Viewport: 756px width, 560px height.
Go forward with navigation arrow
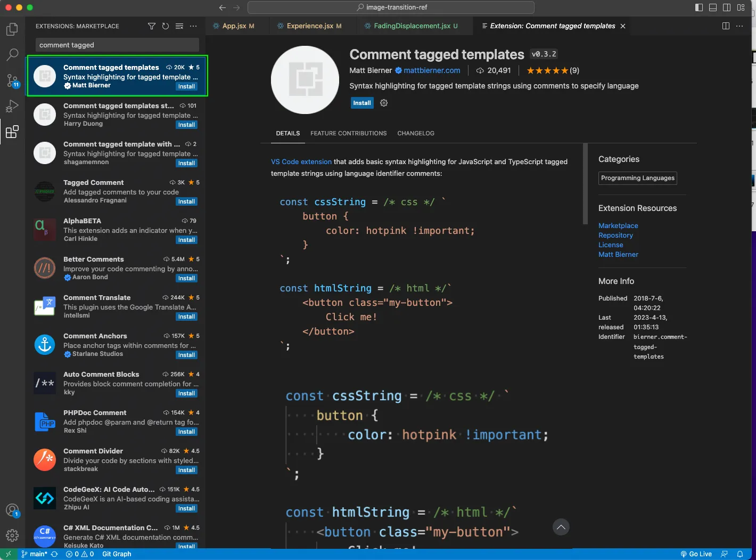pos(236,7)
